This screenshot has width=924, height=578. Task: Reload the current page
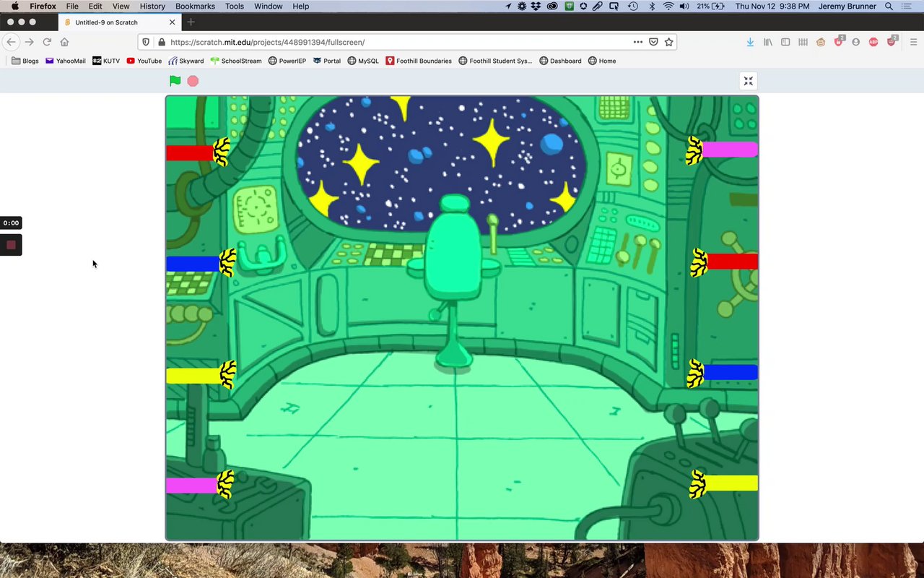[47, 42]
